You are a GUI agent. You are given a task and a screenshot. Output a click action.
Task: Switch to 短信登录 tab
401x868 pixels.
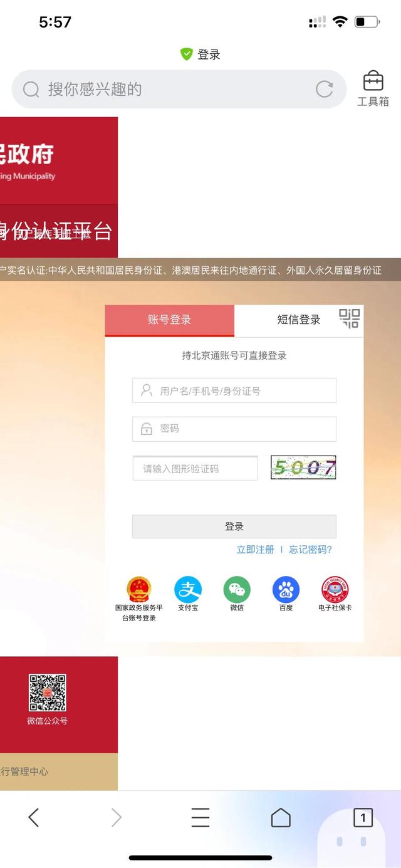[299, 320]
